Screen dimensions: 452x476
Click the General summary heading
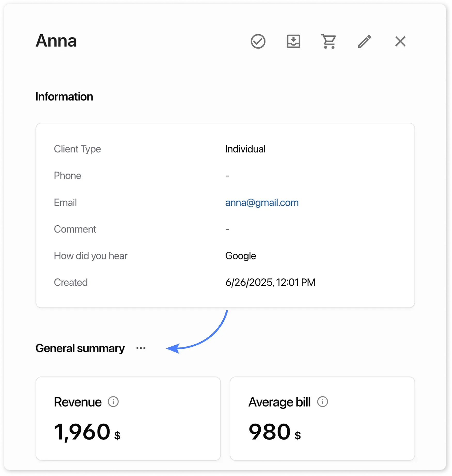point(80,348)
